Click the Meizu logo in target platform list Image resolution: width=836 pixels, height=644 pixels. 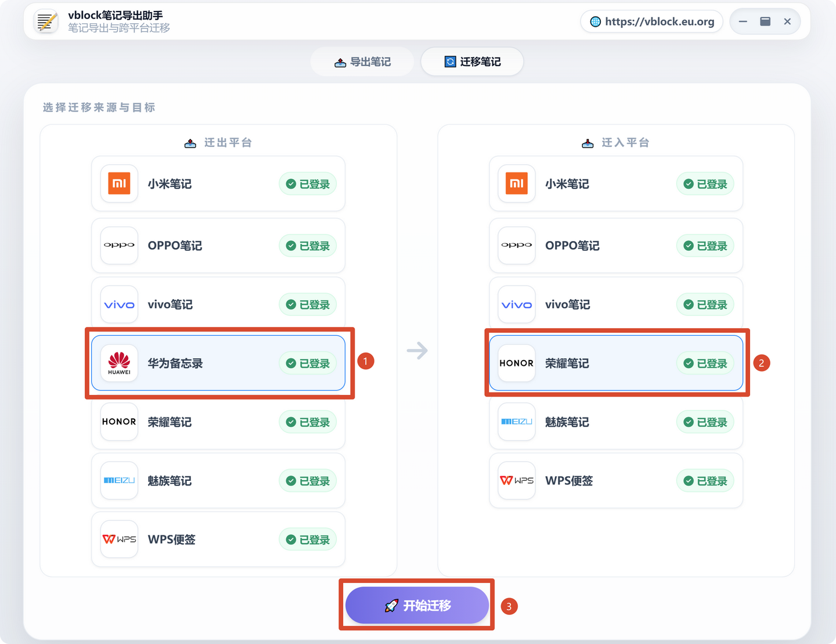tap(517, 422)
